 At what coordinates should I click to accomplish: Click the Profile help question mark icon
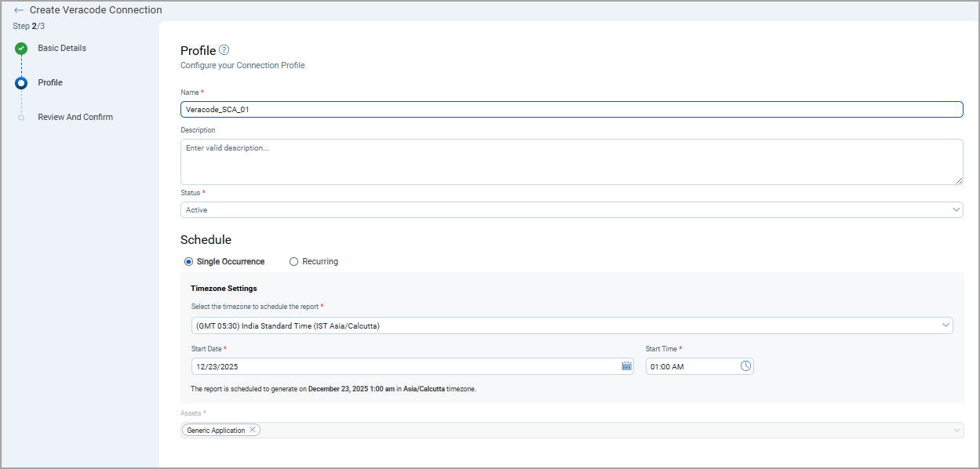(224, 50)
